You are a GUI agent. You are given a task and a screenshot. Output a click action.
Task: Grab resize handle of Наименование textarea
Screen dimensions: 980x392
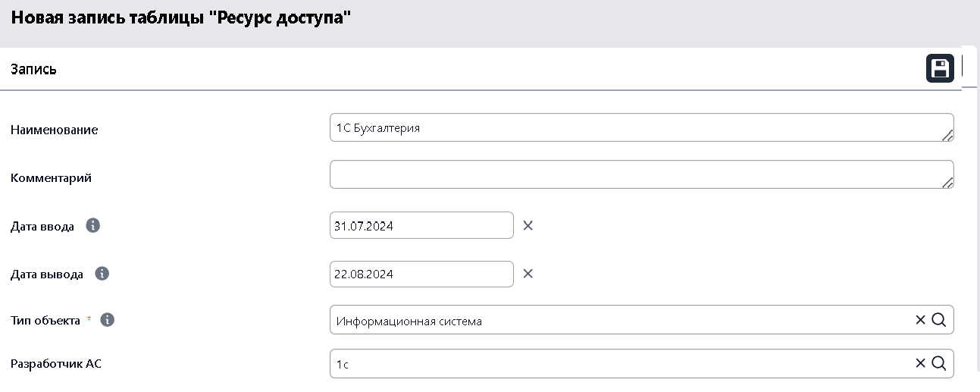pos(947,136)
